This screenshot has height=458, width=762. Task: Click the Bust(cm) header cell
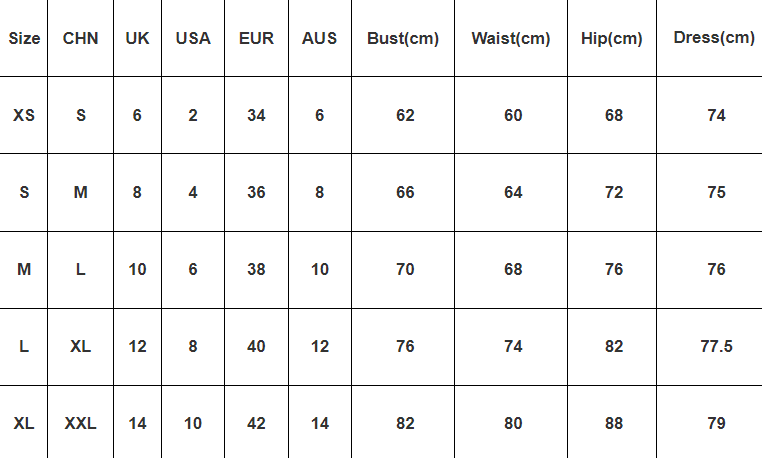(x=403, y=38)
